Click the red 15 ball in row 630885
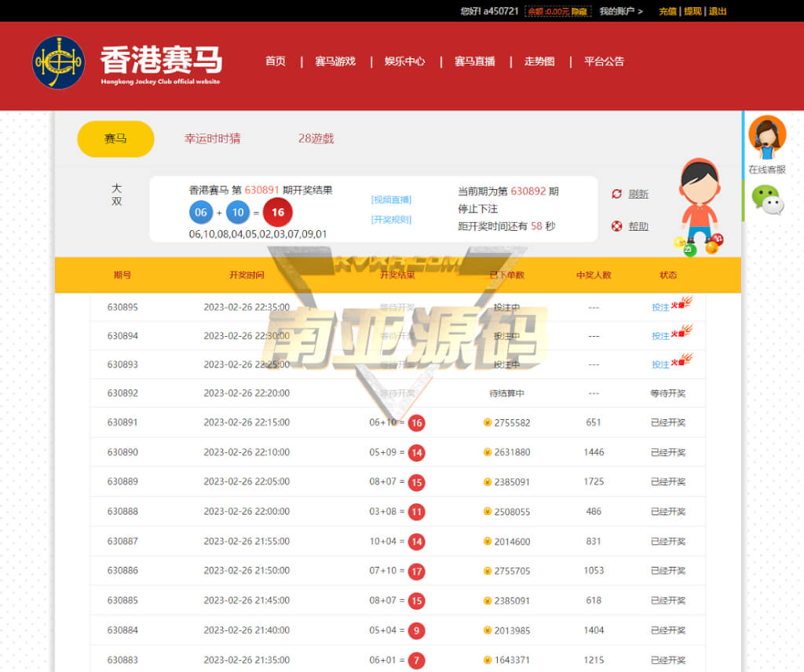The height and width of the screenshot is (672, 804). [416, 601]
